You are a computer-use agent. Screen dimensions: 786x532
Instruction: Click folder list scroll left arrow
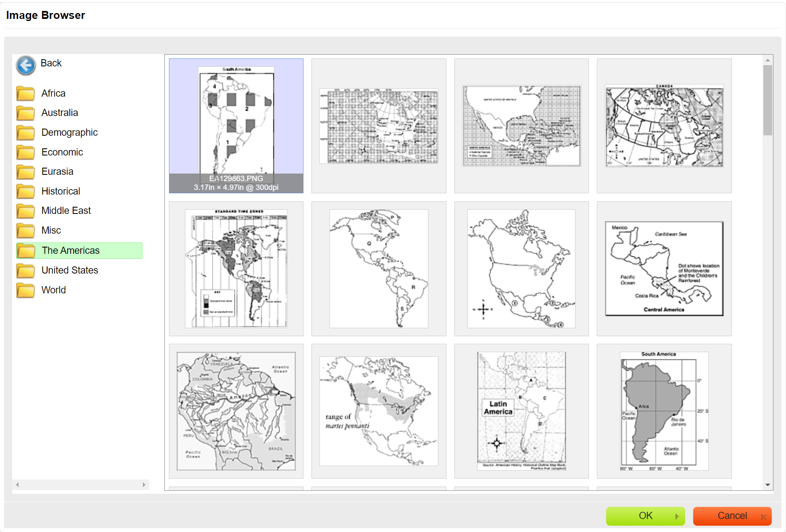tap(17, 485)
